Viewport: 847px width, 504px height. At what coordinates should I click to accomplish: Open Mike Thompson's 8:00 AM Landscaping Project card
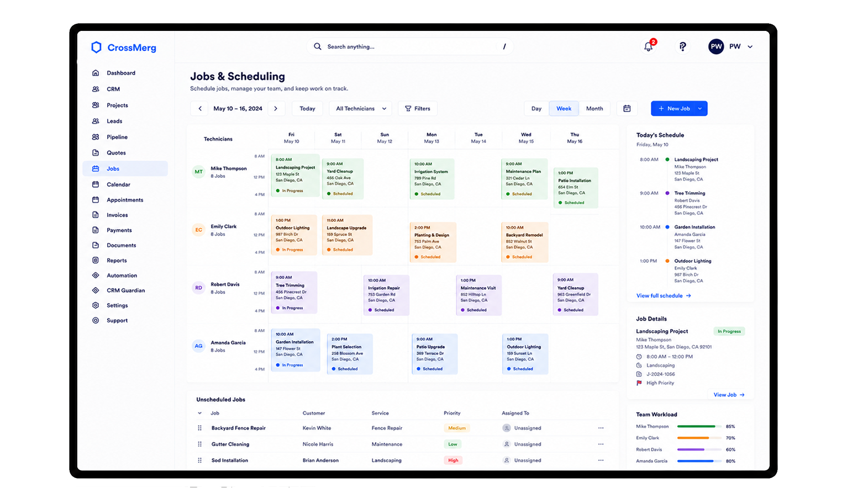(x=296, y=176)
